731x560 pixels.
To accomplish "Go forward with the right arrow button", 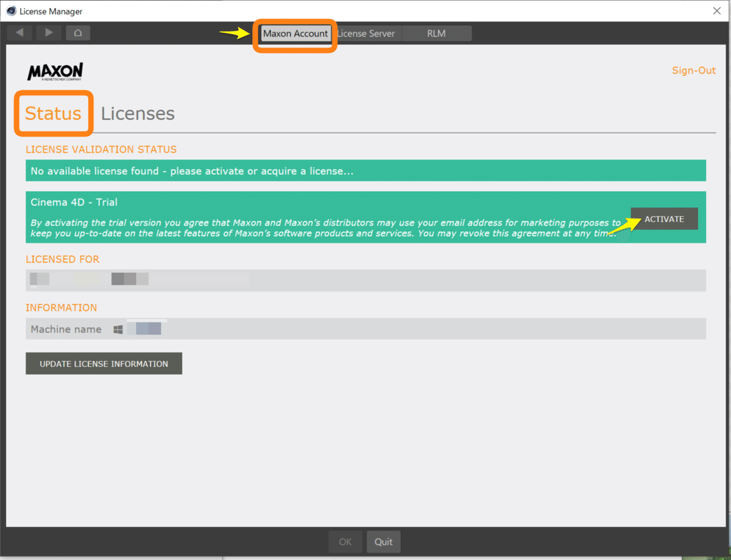I will click(49, 33).
